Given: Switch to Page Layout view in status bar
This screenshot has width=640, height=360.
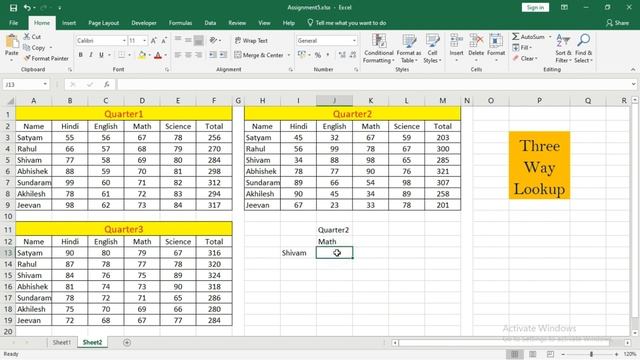Looking at the screenshot, I should (x=533, y=354).
